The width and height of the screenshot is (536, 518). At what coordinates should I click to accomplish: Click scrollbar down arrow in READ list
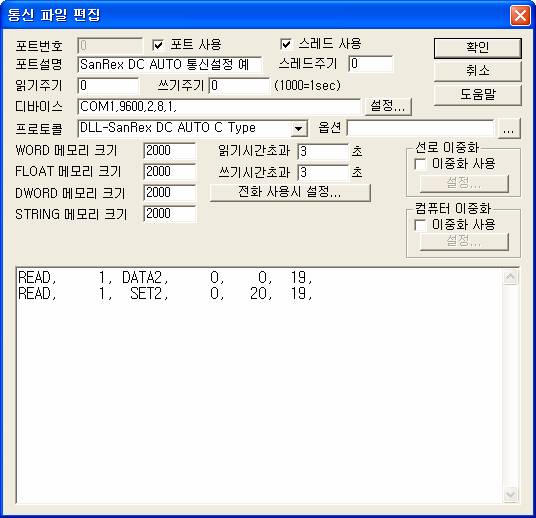point(511,494)
